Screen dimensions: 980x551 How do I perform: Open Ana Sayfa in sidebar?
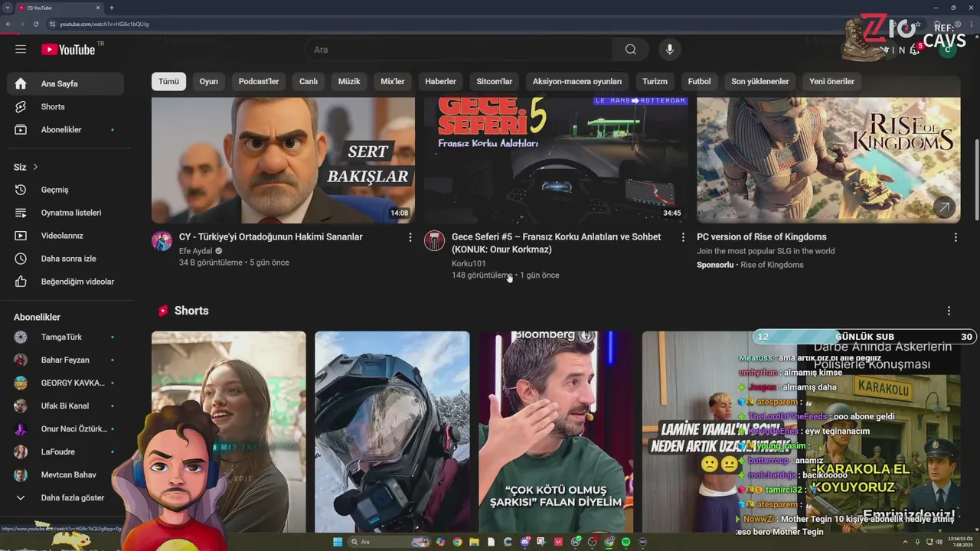(x=66, y=83)
